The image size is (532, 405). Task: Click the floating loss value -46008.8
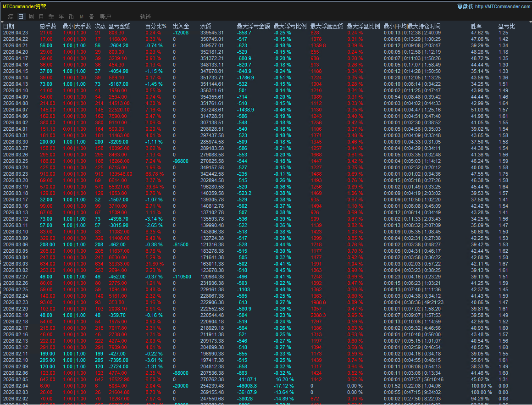tap(247, 386)
